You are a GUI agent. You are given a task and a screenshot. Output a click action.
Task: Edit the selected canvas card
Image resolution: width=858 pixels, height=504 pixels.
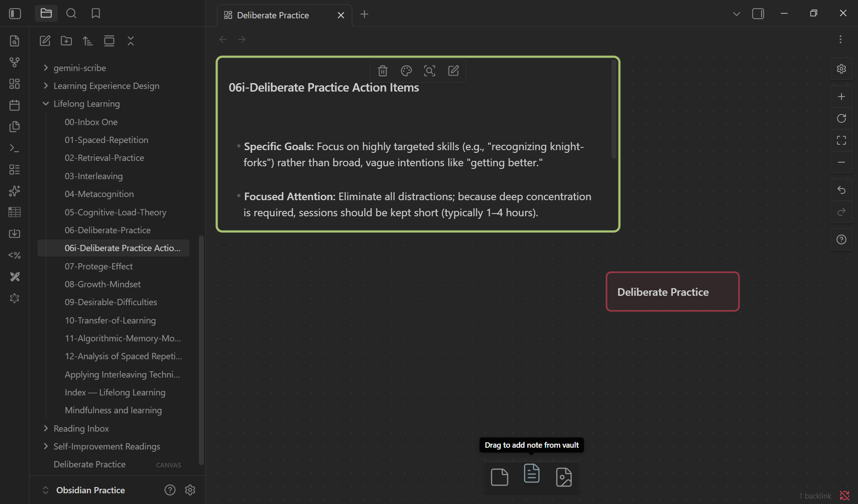pos(453,71)
